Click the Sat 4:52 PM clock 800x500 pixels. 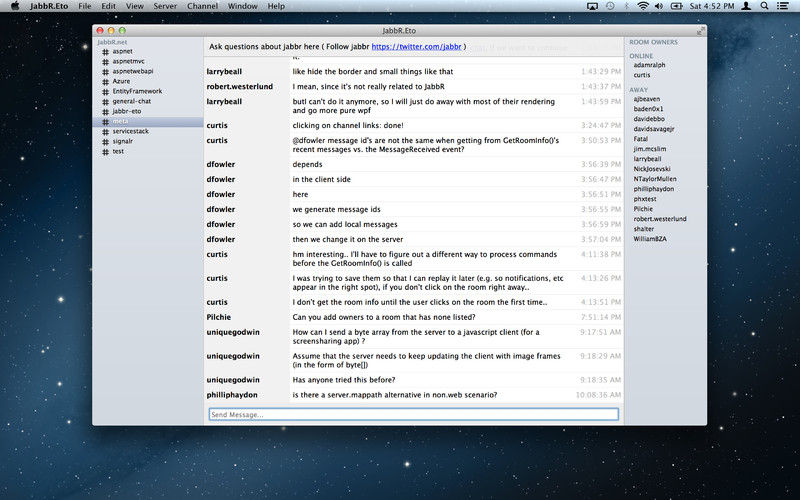712,6
